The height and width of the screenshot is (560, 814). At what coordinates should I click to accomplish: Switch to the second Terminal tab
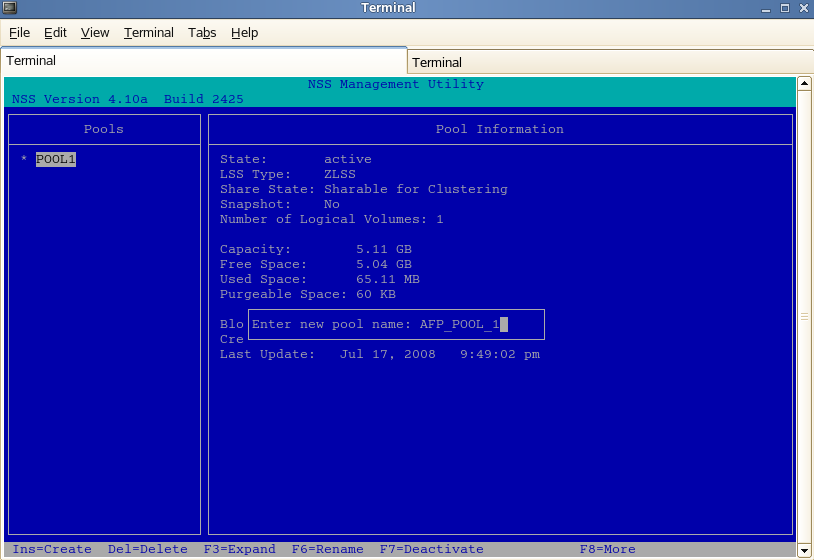[x=610, y=62]
